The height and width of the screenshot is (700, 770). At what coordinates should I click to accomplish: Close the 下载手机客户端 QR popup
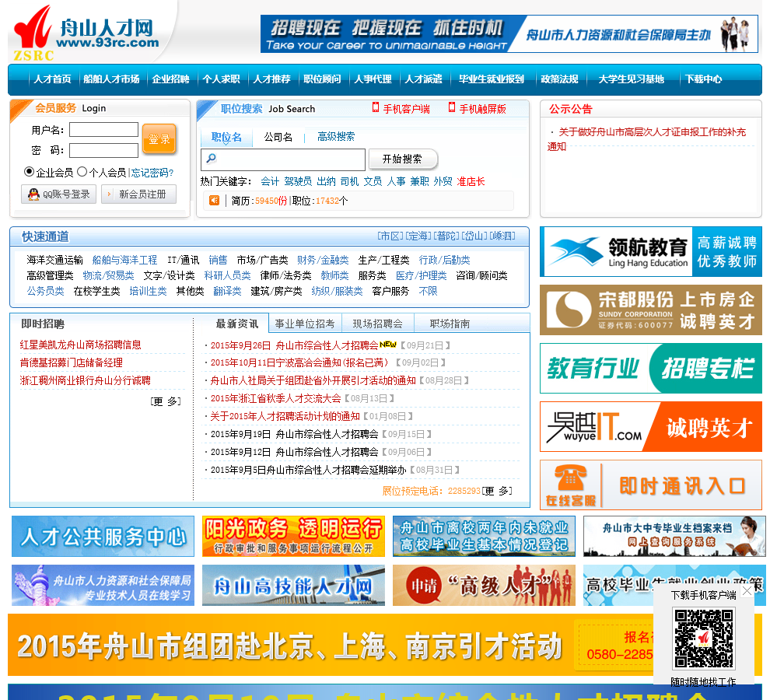click(x=747, y=591)
